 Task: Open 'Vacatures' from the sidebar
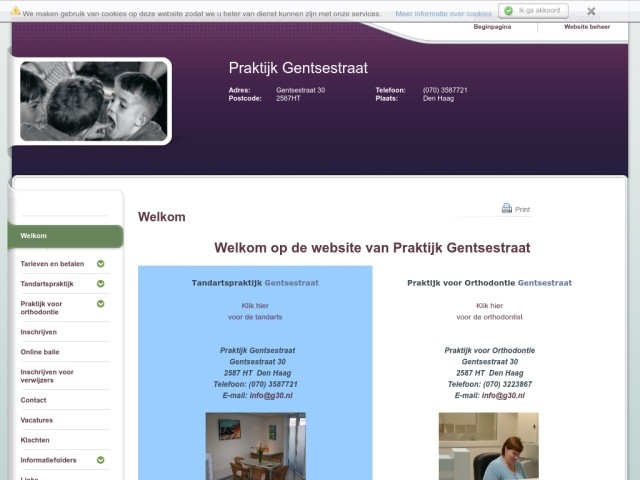coord(37,420)
